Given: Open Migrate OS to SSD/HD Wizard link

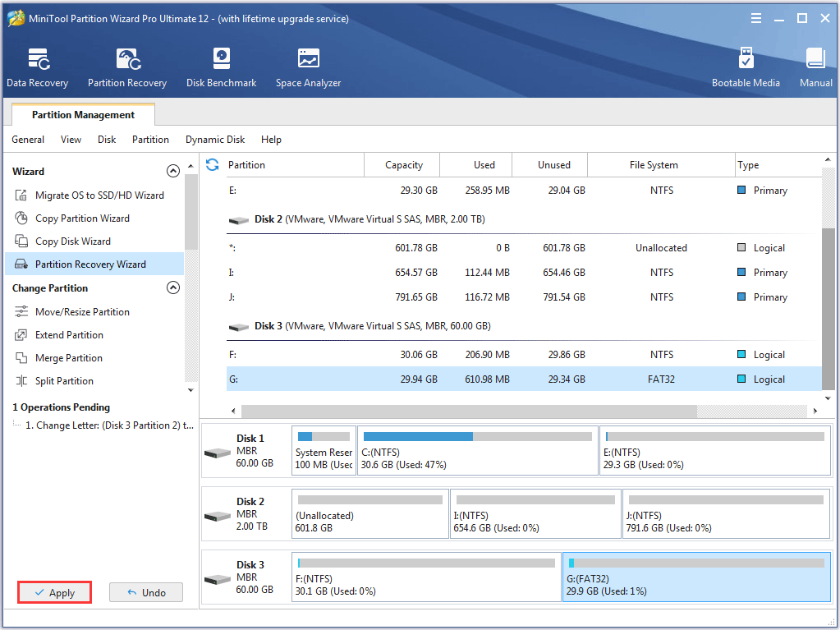Looking at the screenshot, I should [x=99, y=195].
